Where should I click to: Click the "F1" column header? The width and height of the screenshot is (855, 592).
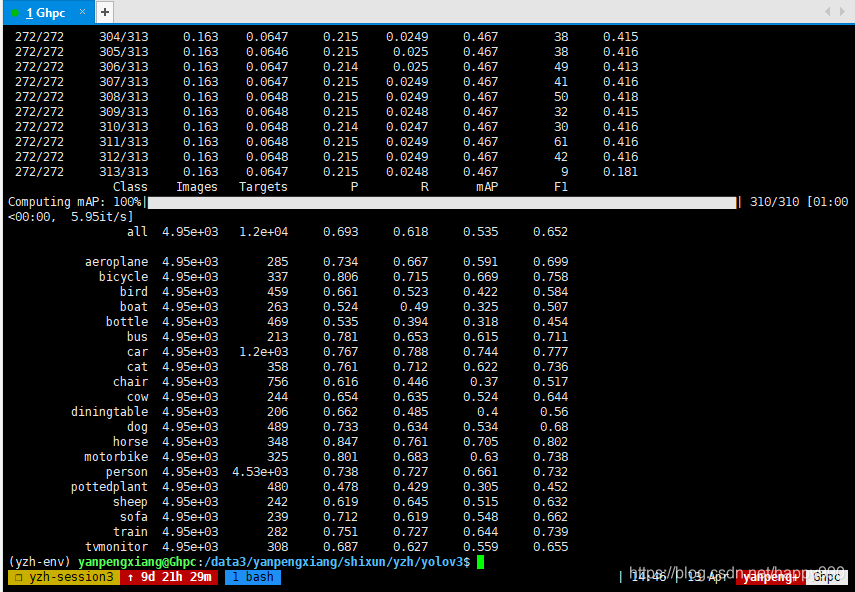(x=561, y=187)
